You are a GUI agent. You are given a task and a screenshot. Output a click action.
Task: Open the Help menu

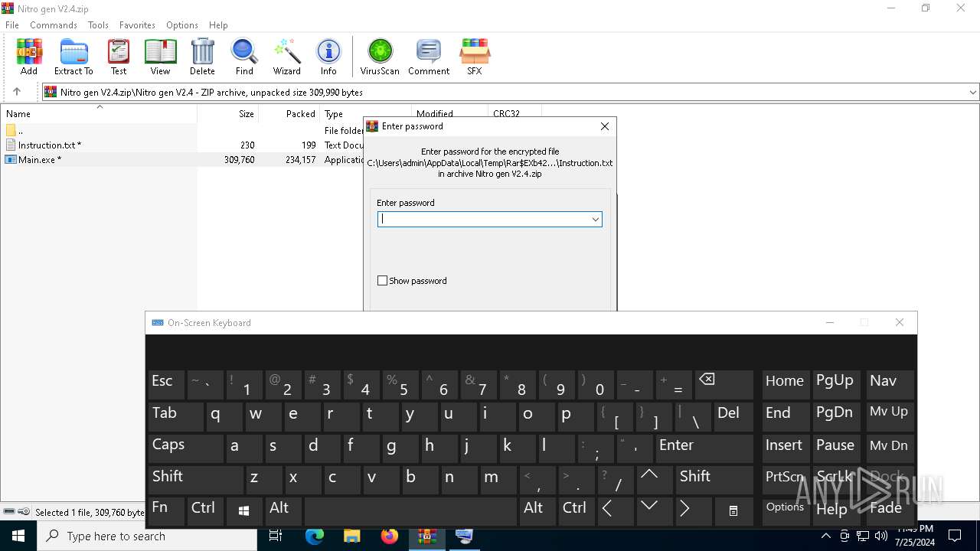pos(218,25)
